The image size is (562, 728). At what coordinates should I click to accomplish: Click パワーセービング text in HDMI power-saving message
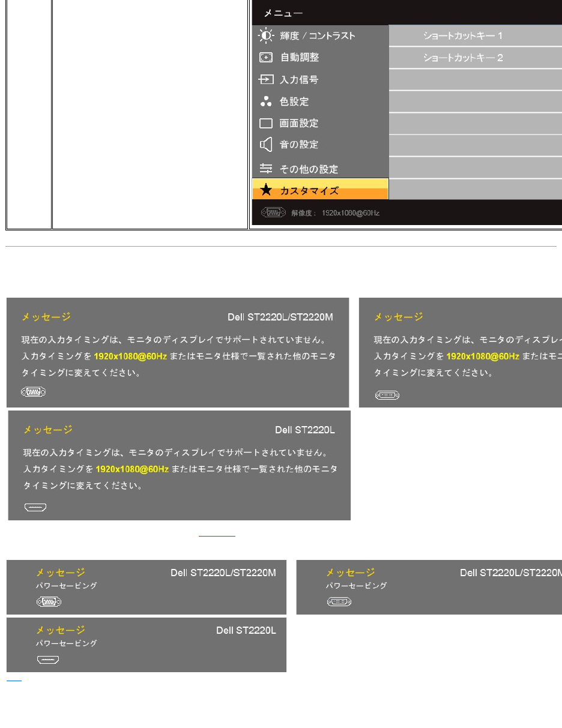coord(66,643)
